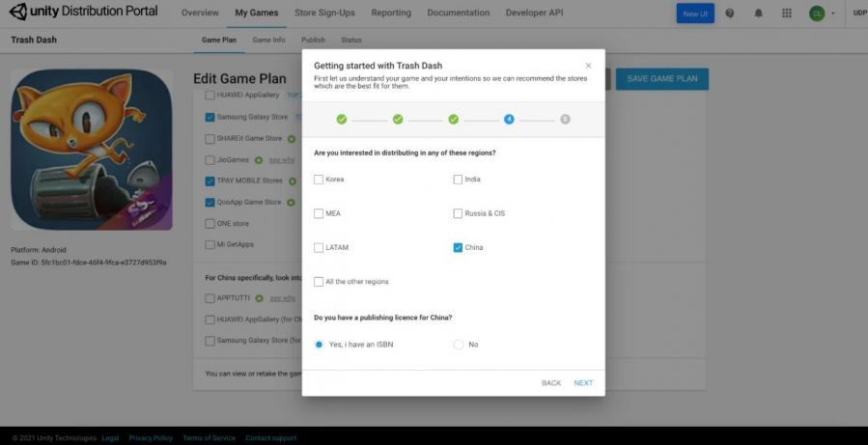Go to completed step two in wizard
The width and height of the screenshot is (868, 445).
pyautogui.click(x=398, y=119)
